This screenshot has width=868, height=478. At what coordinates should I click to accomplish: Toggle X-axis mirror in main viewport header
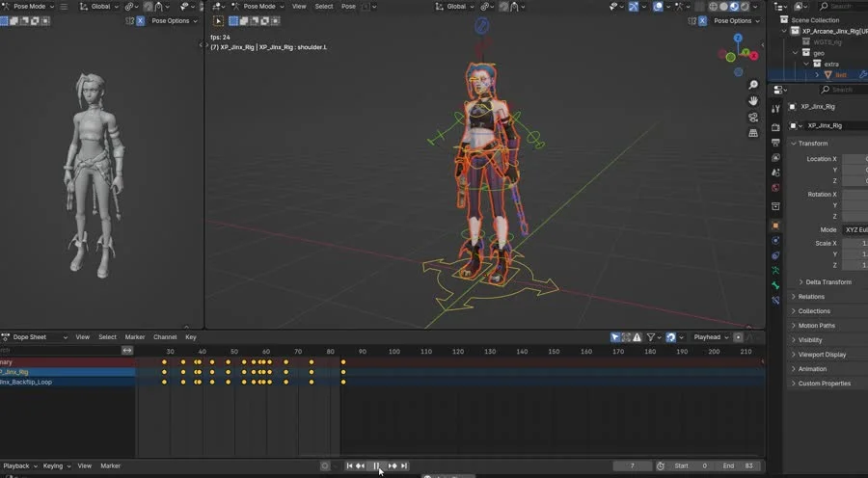(x=702, y=21)
